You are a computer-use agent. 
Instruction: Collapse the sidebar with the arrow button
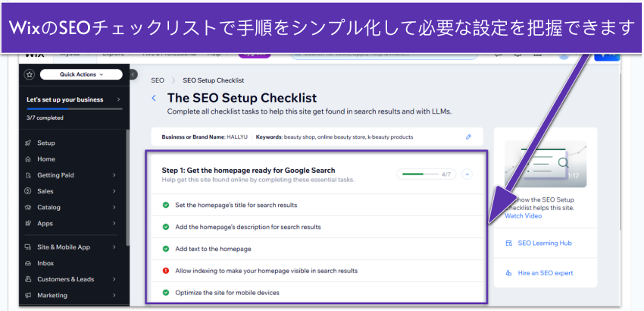[133, 74]
